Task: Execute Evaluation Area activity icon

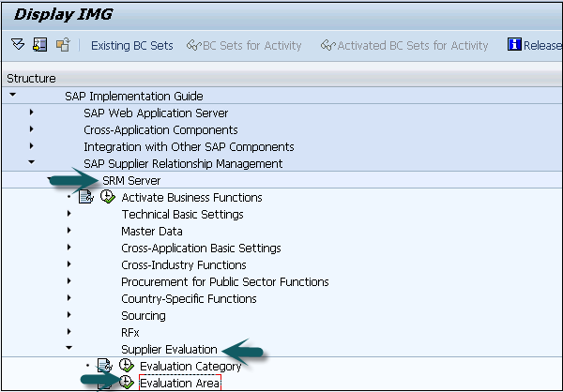Action: click(x=126, y=383)
